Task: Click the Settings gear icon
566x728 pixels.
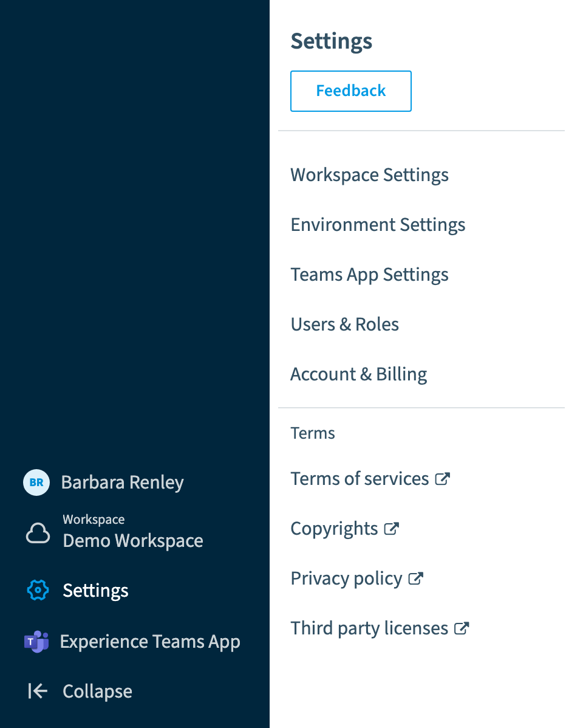Action: point(38,590)
